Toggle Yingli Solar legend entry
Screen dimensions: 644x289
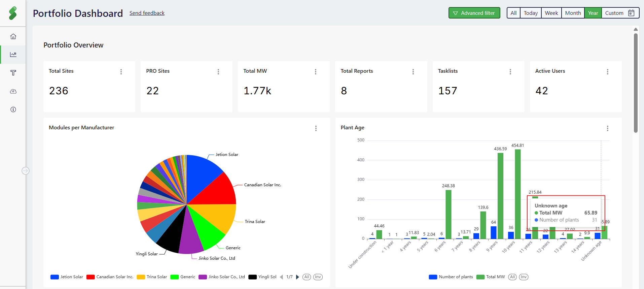(x=262, y=277)
